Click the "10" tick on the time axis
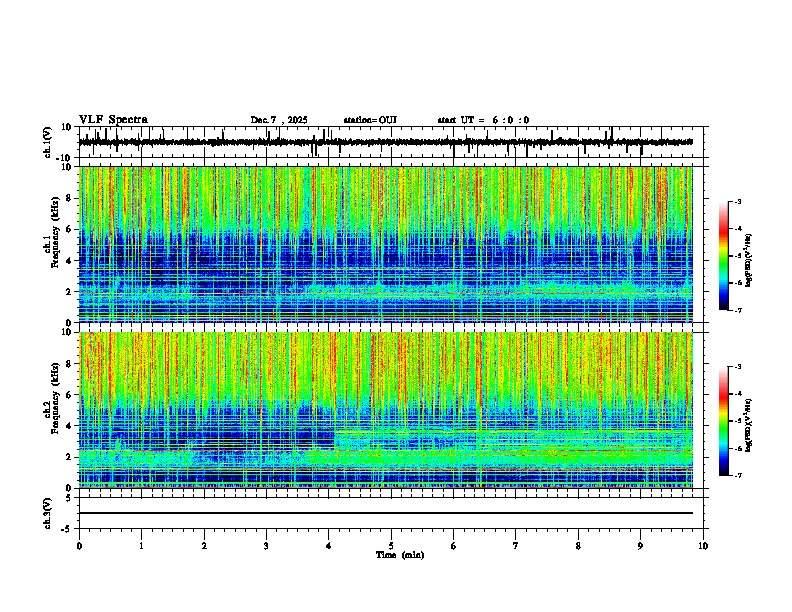Screen dimensions: 792x612 pos(703,546)
